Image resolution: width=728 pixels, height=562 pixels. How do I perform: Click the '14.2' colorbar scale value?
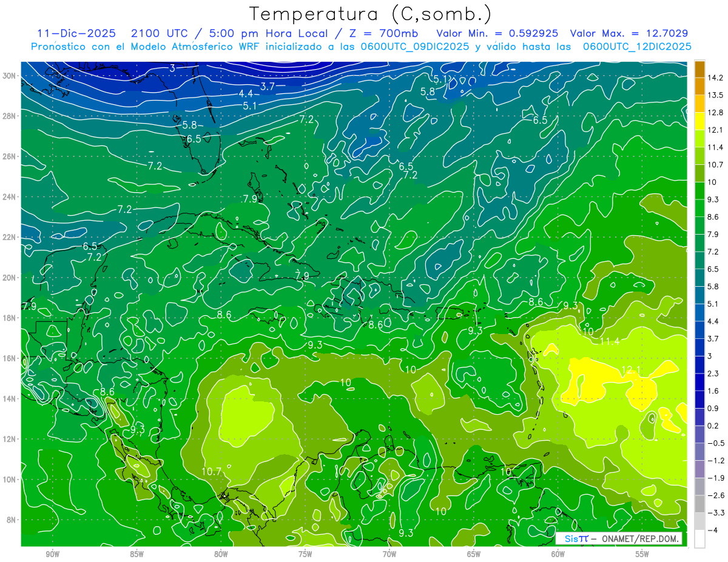click(716, 78)
